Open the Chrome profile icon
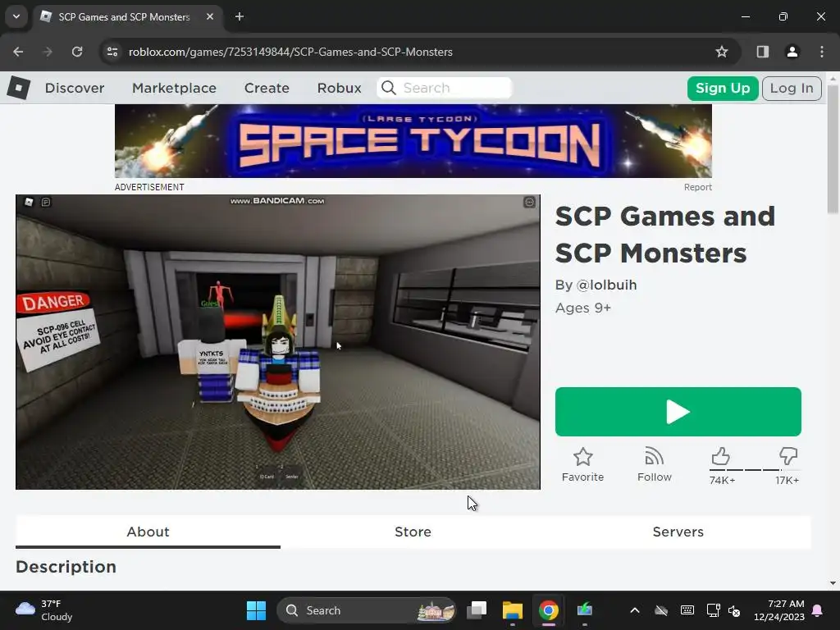 [792, 52]
